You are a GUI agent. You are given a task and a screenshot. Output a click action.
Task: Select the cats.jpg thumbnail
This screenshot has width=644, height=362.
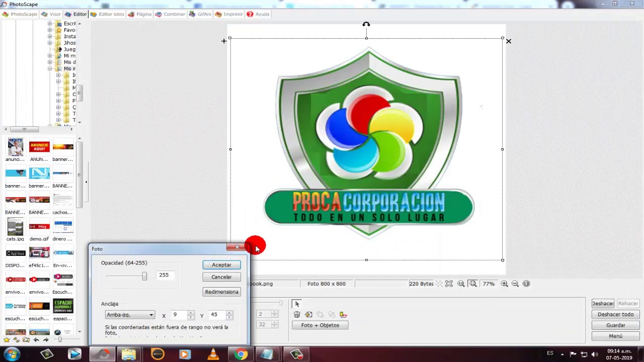point(15,227)
